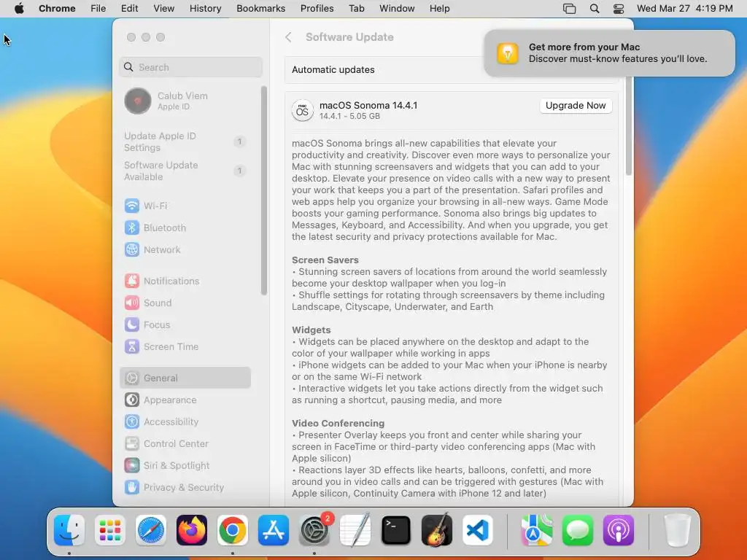Open Spotlight search in menu bar
The width and height of the screenshot is (747, 560).
(594, 9)
